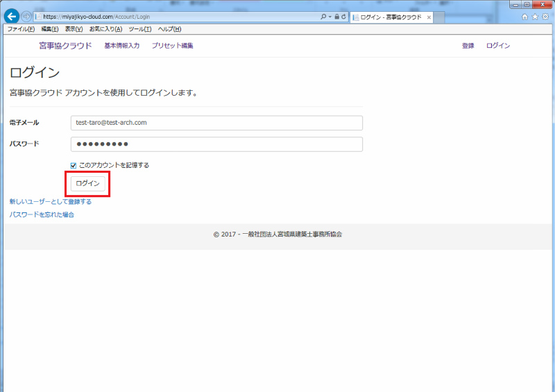This screenshot has height=392, width=555.
Task: Click the 宮事協クラウド brand link
Action: pos(65,46)
